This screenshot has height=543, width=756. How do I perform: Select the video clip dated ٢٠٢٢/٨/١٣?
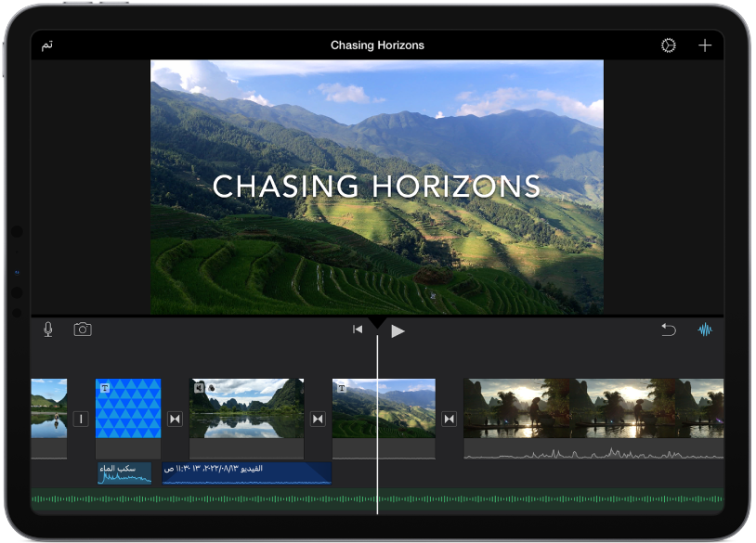[246, 472]
